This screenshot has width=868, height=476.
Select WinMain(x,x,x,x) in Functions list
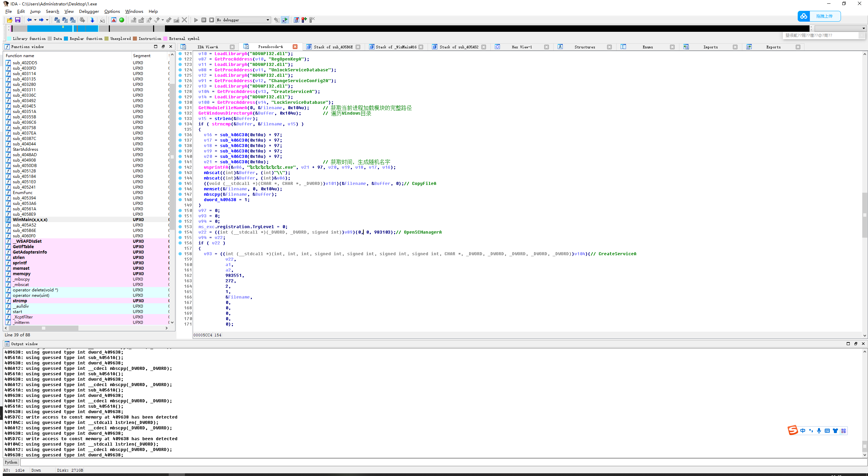coord(30,220)
